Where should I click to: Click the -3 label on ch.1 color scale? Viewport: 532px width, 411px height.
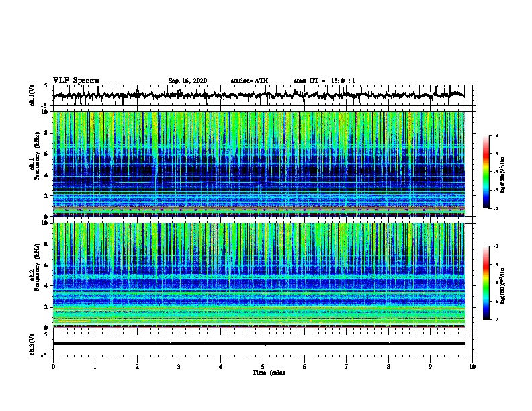pos(496,135)
